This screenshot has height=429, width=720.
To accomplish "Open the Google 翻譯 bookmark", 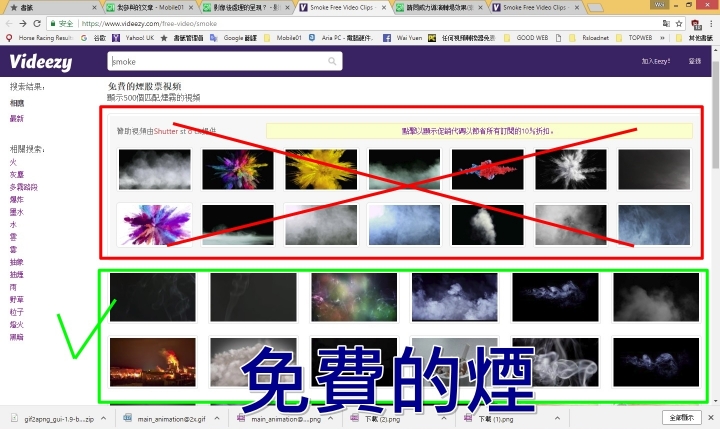I will [x=234, y=38].
